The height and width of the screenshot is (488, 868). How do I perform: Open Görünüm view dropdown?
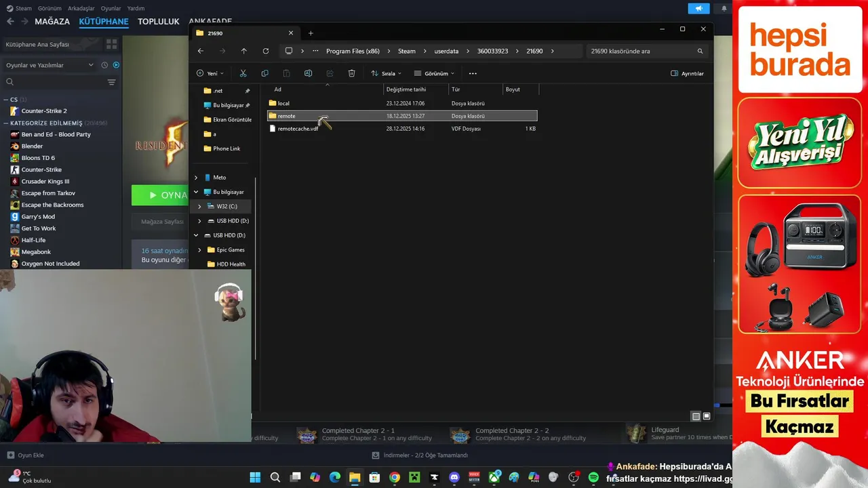pos(434,73)
